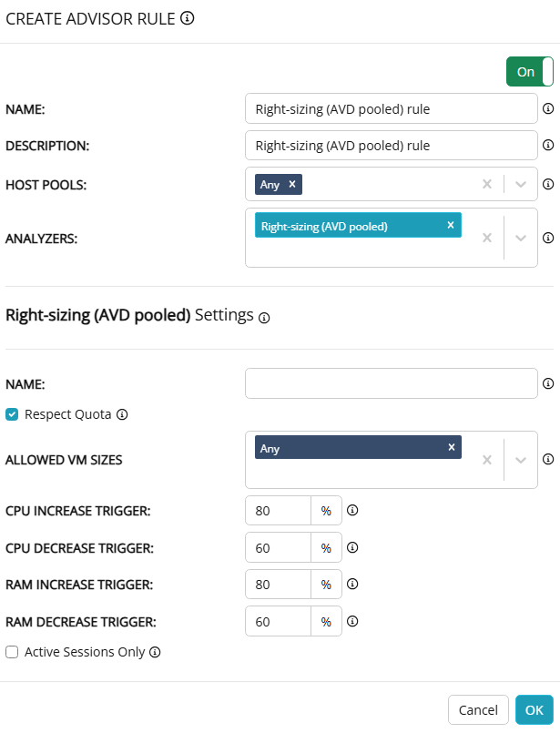Uncheck the Respect Quota checkbox

click(12, 414)
